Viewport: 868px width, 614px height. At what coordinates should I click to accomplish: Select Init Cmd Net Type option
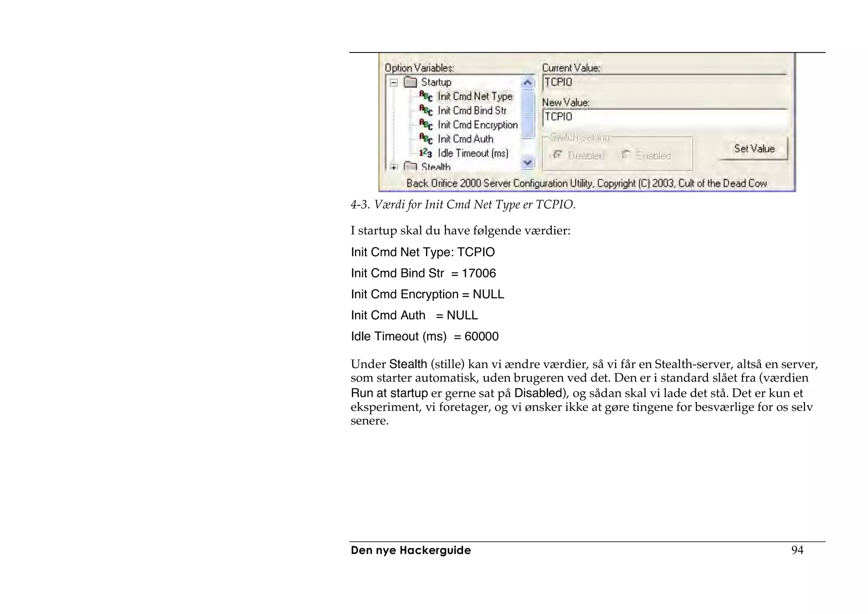(475, 97)
